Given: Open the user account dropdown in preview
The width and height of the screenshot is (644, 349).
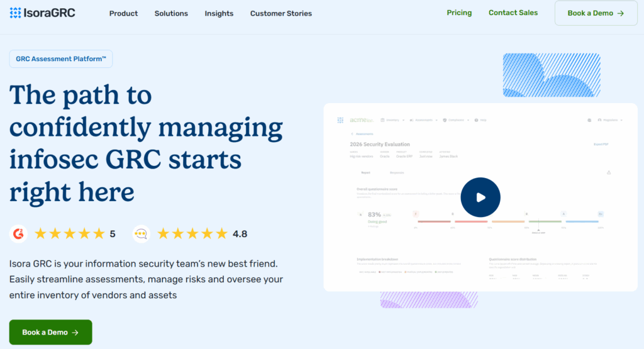Looking at the screenshot, I should (609, 119).
